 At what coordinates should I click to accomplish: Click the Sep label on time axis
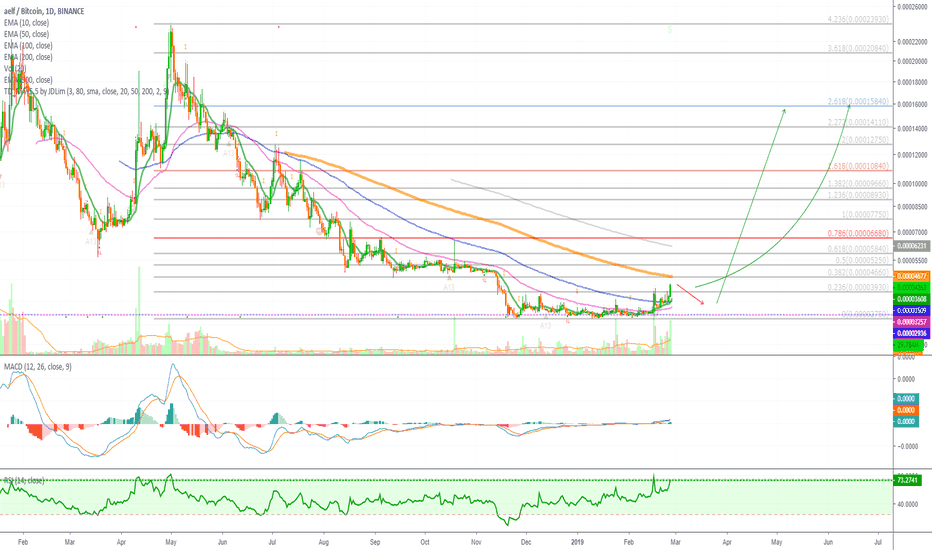click(374, 542)
